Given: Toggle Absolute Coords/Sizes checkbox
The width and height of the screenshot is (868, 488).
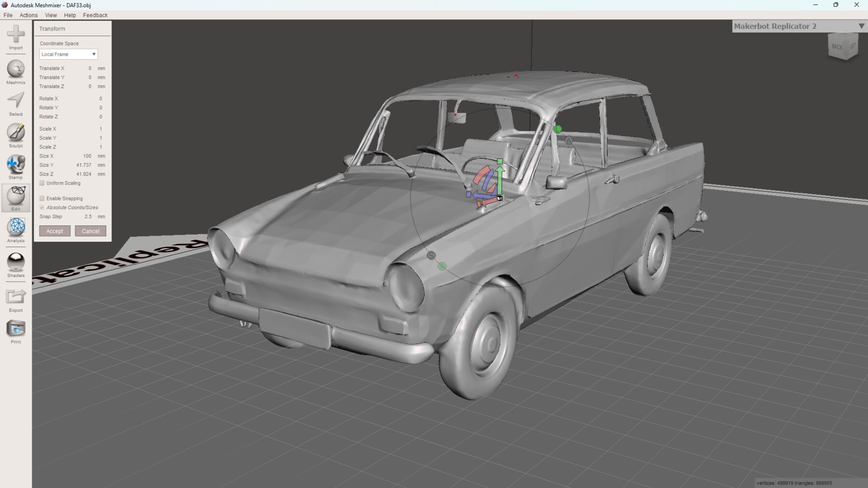Looking at the screenshot, I should coord(42,208).
